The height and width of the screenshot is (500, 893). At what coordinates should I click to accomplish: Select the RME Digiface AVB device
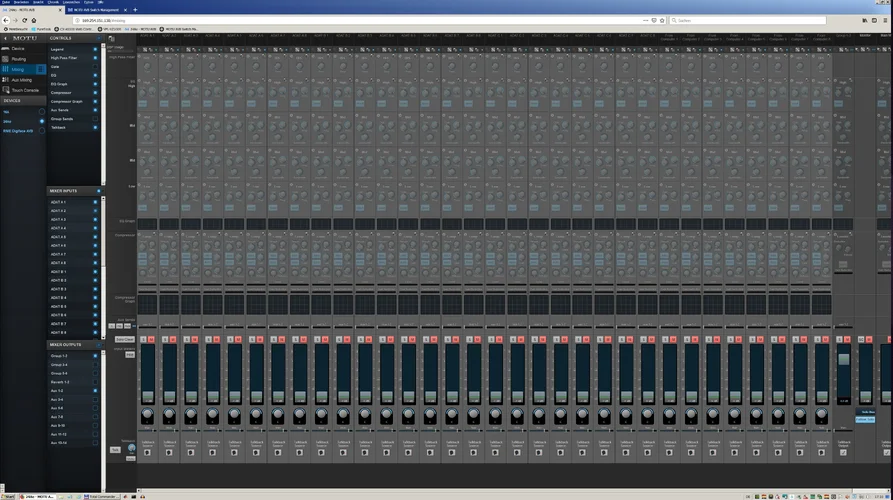(x=20, y=131)
